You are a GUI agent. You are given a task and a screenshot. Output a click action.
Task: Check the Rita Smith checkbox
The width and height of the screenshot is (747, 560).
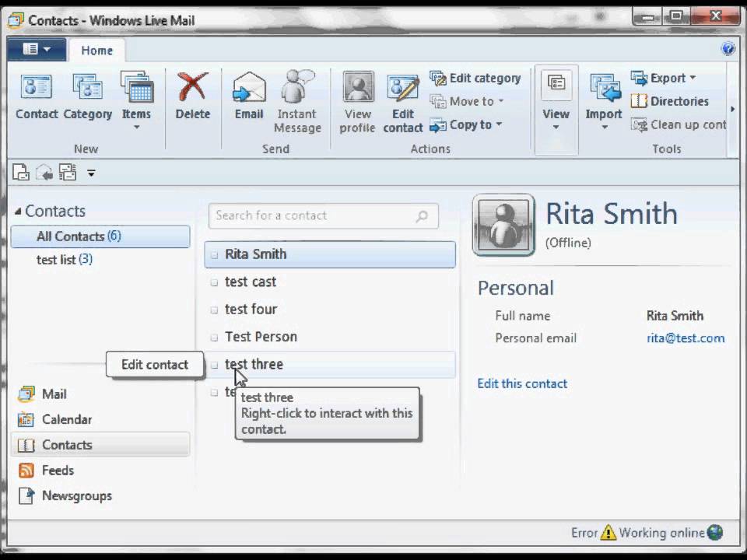pyautogui.click(x=215, y=255)
